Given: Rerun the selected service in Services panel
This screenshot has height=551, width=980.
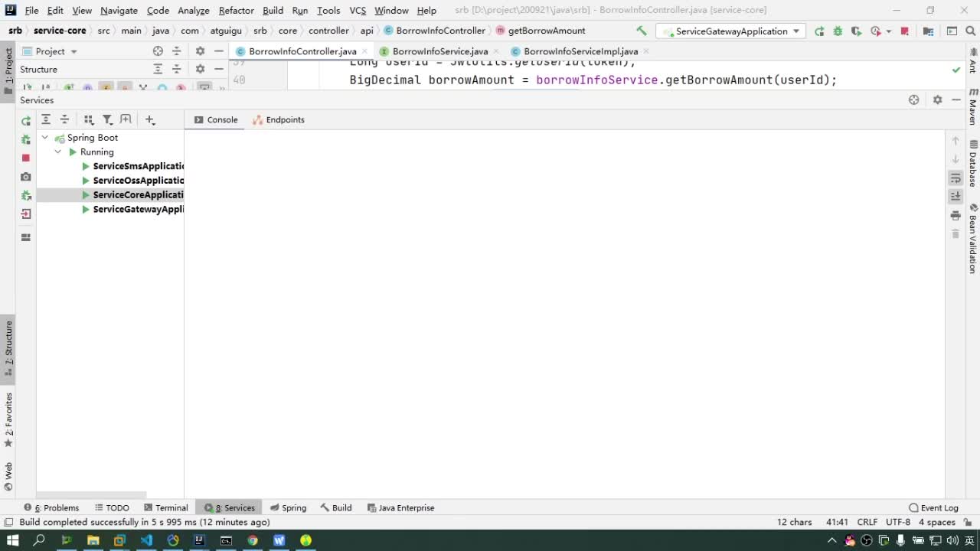Looking at the screenshot, I should point(26,121).
